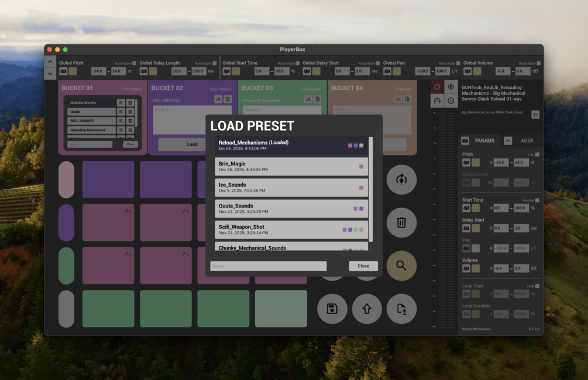This screenshot has height=380, width=588.
Task: Click the Volume dice icon in Params
Action: (466, 269)
